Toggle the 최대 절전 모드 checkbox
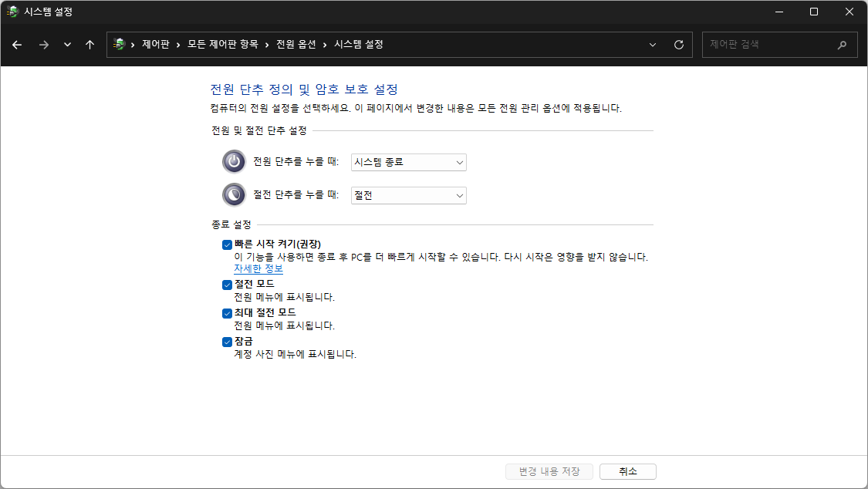 [x=227, y=313]
